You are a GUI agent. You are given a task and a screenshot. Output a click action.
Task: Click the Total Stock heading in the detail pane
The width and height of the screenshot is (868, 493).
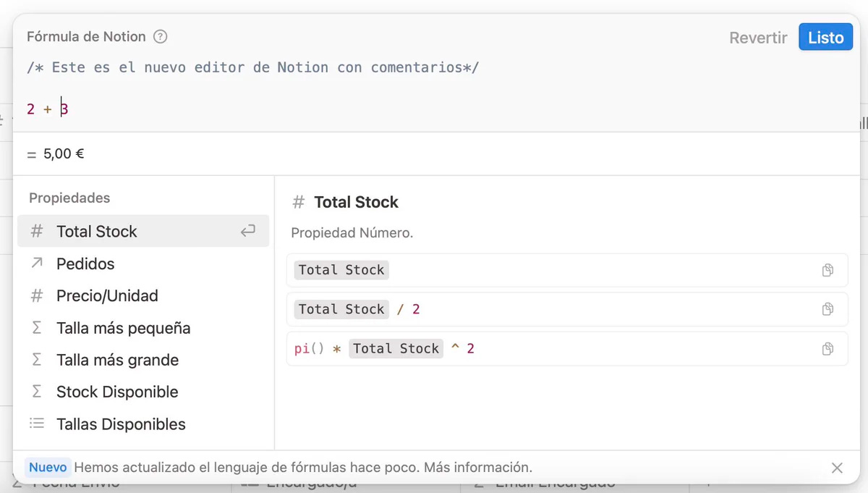(x=356, y=202)
